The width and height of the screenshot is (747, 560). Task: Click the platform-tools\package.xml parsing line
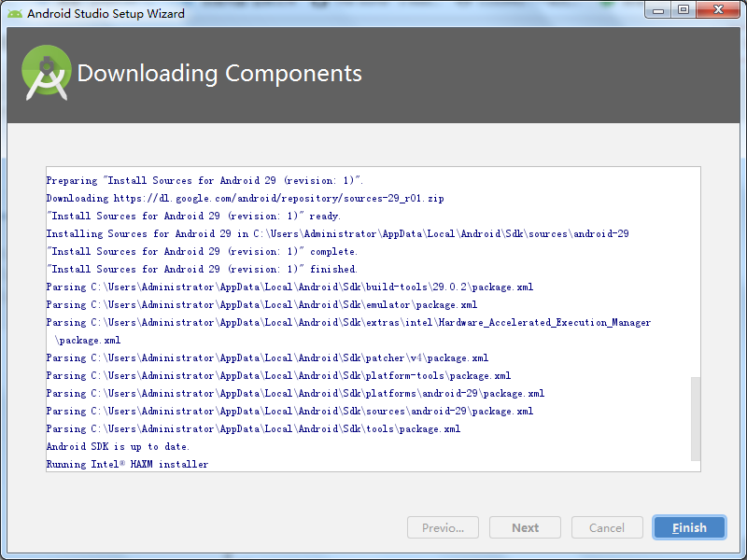(x=278, y=376)
